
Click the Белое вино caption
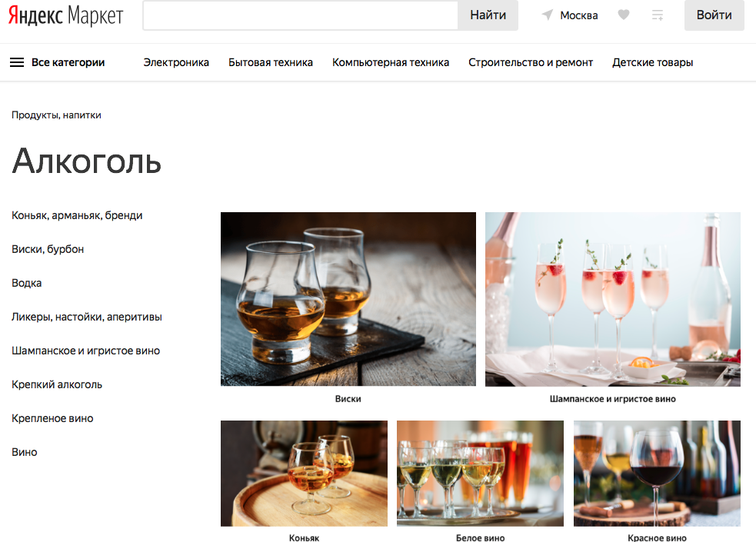pos(480,537)
